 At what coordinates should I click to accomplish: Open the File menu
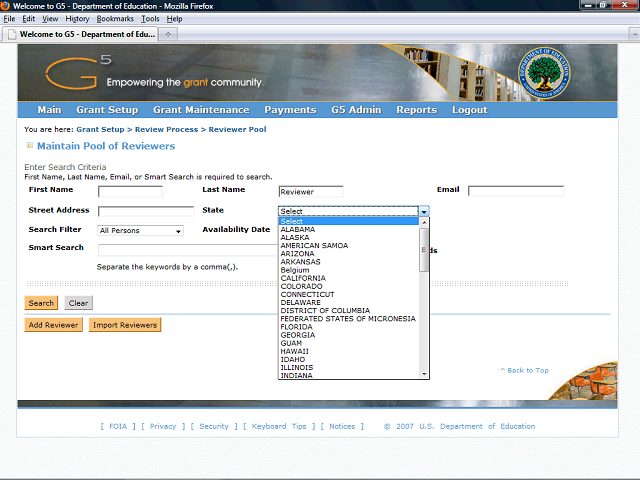click(x=9, y=19)
